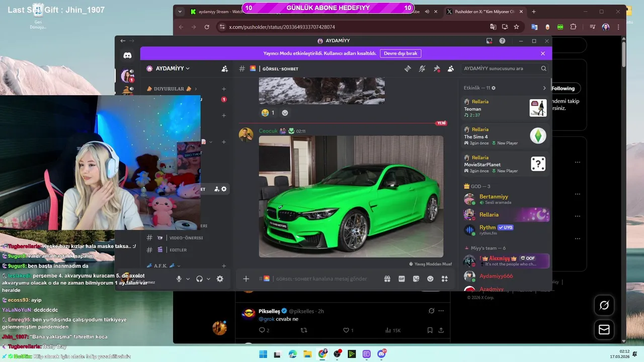The image size is (644, 362).
Task: Open the Windows Start button
Action: point(263,354)
